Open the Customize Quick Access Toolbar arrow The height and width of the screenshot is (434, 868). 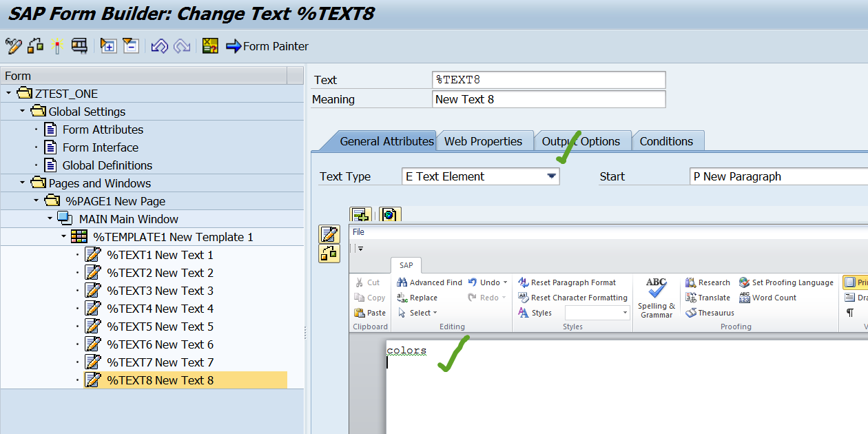pyautogui.click(x=360, y=249)
